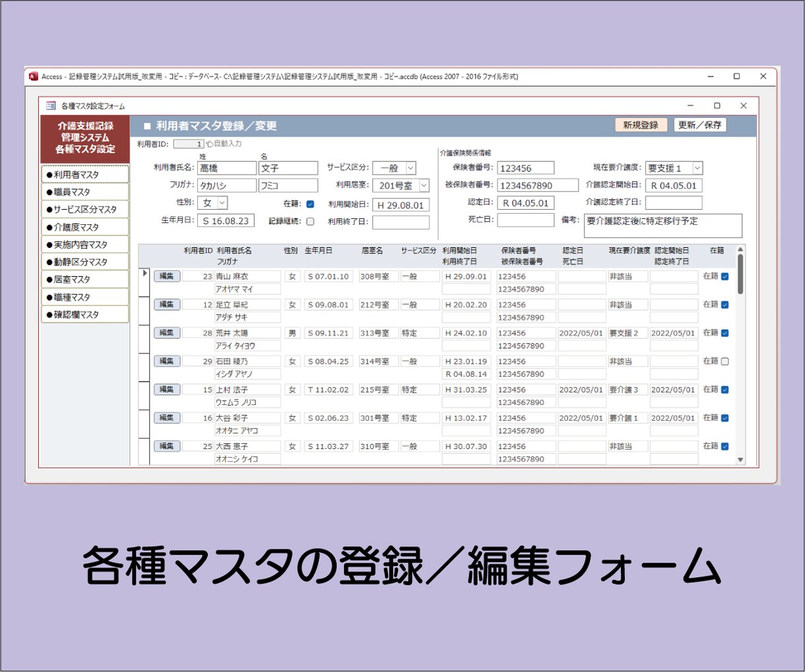The image size is (805, 672).
Task: Open the 現在要介護度 dropdown showing 要支援1
Action: click(x=697, y=168)
